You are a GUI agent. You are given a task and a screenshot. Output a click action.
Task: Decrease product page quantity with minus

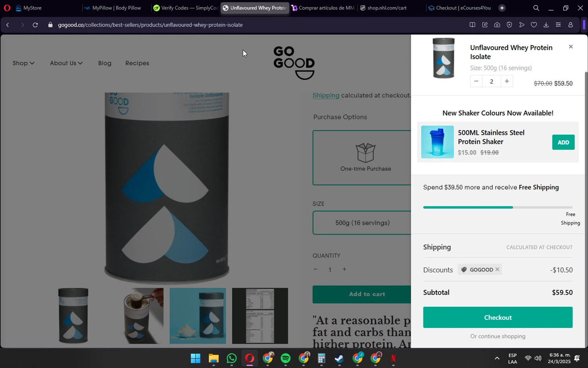click(x=315, y=270)
